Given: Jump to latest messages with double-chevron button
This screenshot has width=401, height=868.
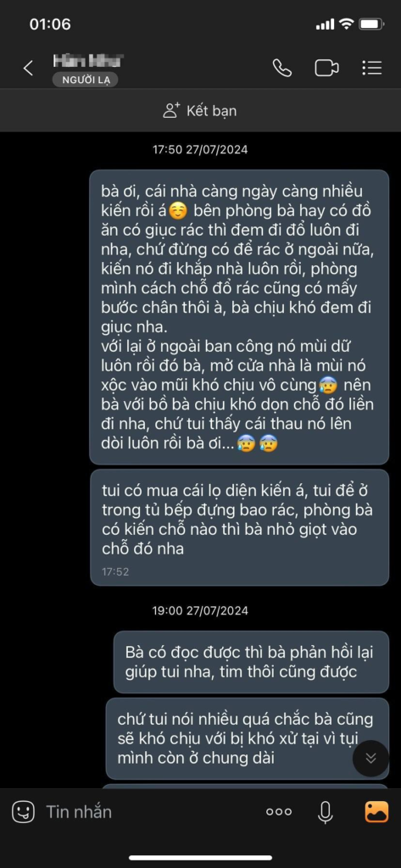Looking at the screenshot, I should [371, 758].
